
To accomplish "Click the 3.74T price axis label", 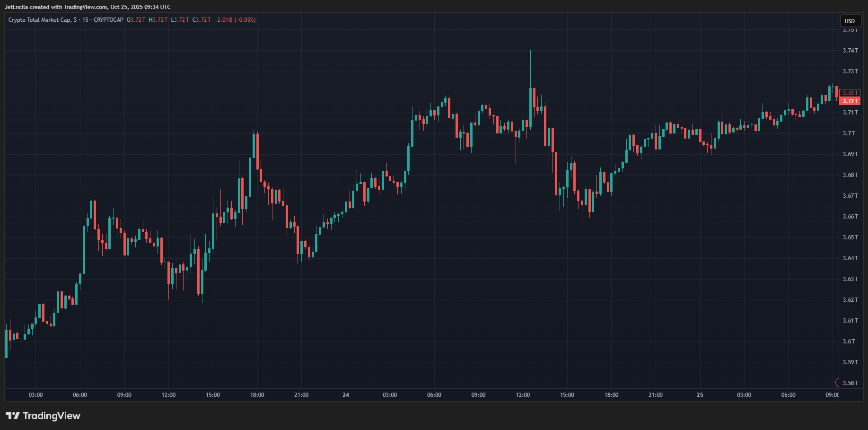I will [850, 51].
